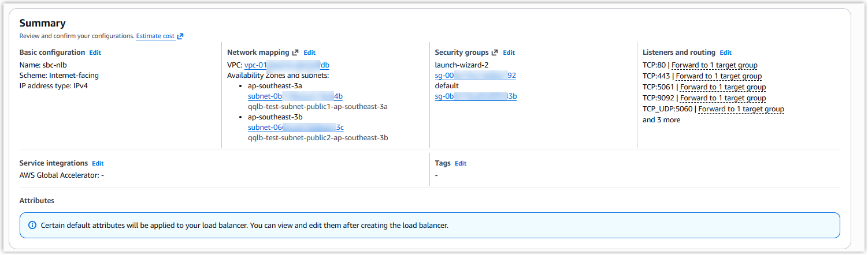Open the Estimate cost link
Image resolution: width=868 pixels, height=255 pixels.
click(x=155, y=36)
